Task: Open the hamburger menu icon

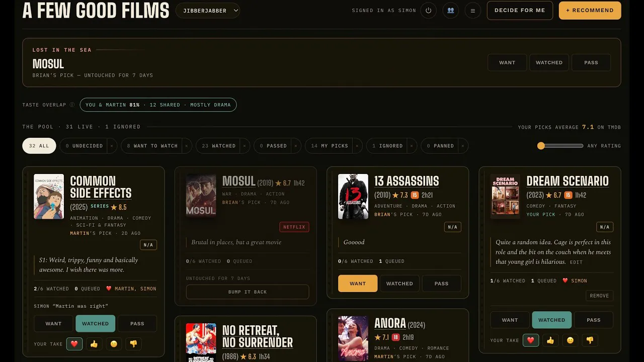Action: 472,10
